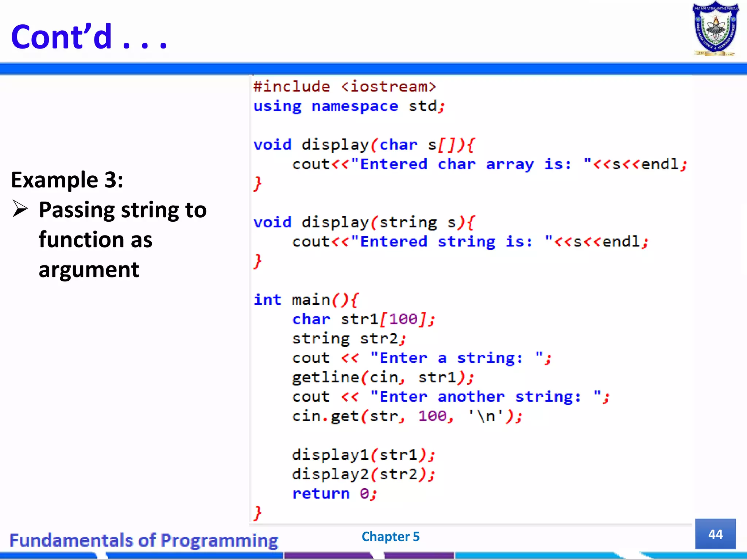Image resolution: width=747 pixels, height=560 pixels.
Task: Click the slide number 44 box
Action: tap(715, 534)
